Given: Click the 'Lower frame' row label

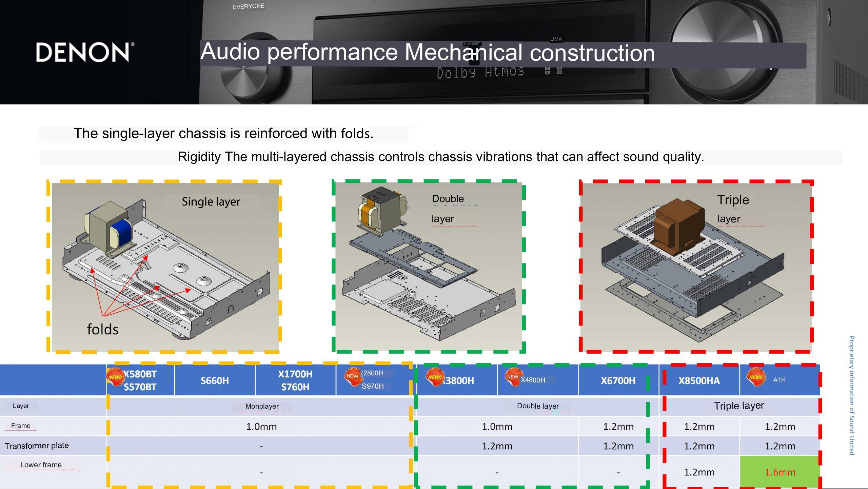Looking at the screenshot, I should [41, 465].
